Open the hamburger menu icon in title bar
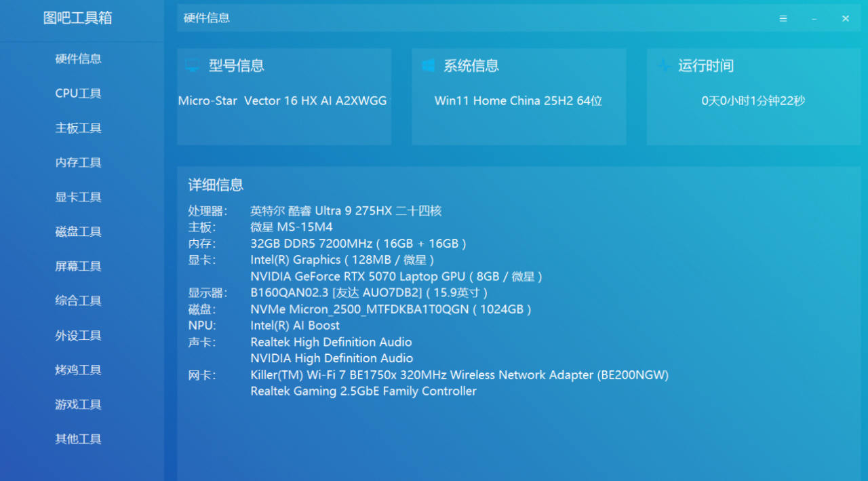Image resolution: width=868 pixels, height=481 pixels. click(x=783, y=19)
